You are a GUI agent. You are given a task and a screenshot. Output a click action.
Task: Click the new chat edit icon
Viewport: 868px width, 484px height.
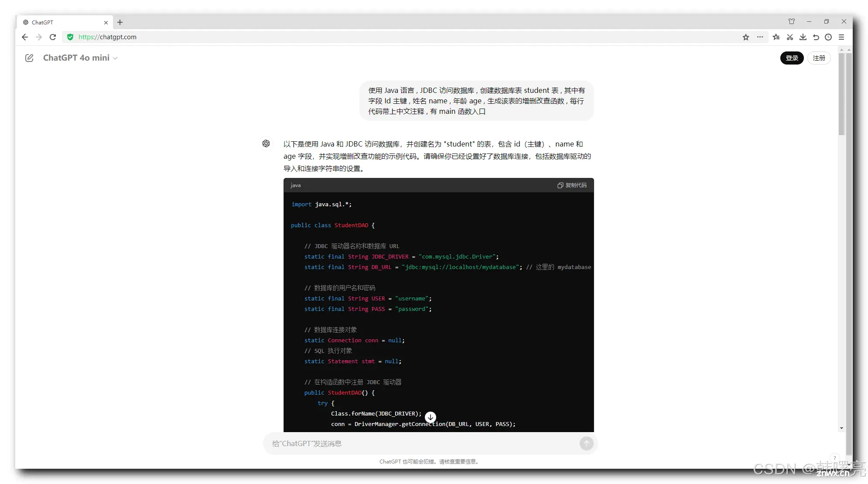coord(29,58)
